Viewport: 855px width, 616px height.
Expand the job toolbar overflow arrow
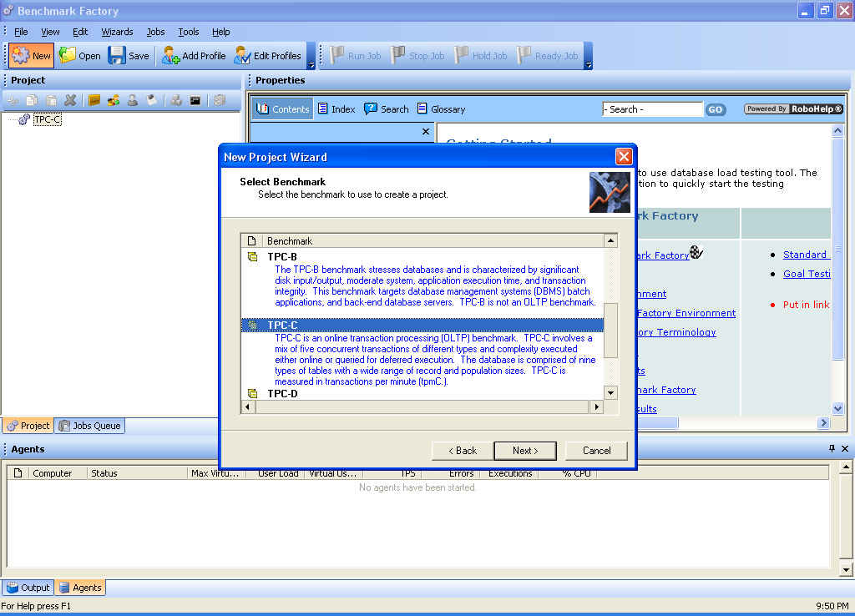point(588,64)
